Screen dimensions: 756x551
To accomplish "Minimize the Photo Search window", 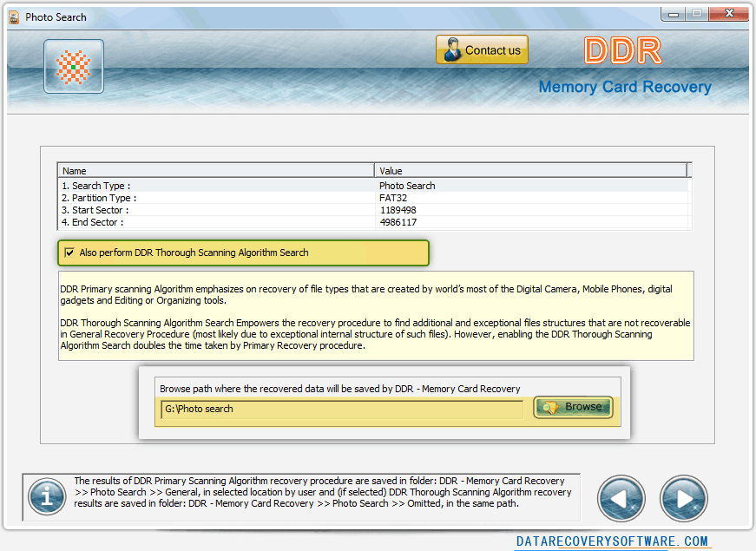I will pyautogui.click(x=674, y=15).
